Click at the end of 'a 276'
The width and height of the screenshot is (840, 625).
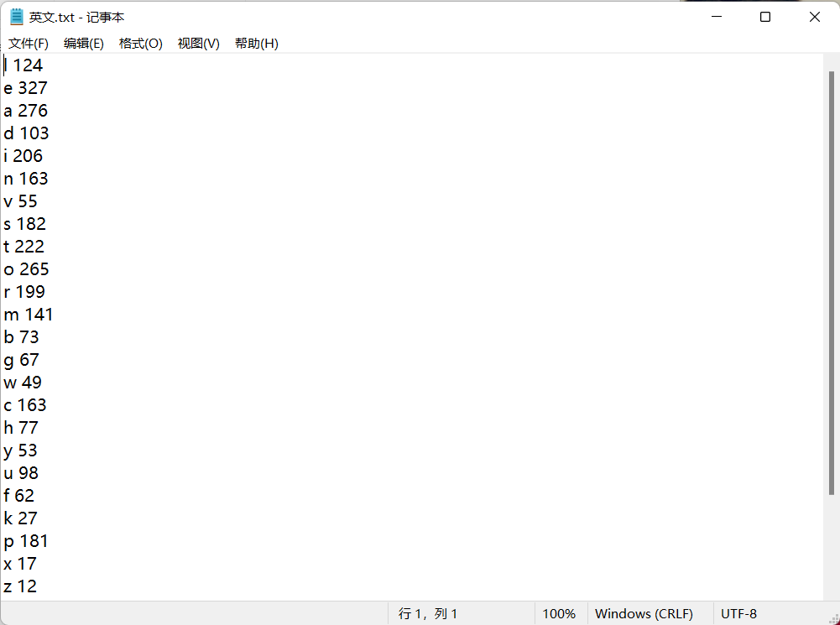coord(49,110)
